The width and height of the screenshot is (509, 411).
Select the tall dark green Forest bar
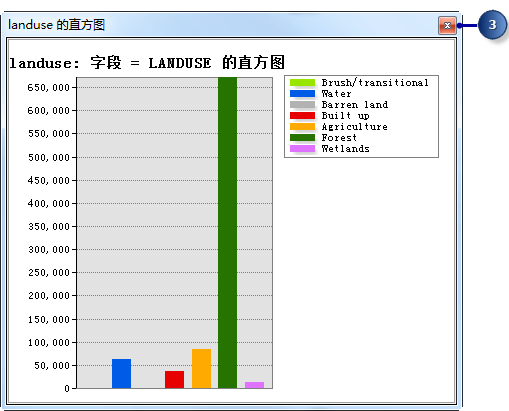(x=227, y=233)
